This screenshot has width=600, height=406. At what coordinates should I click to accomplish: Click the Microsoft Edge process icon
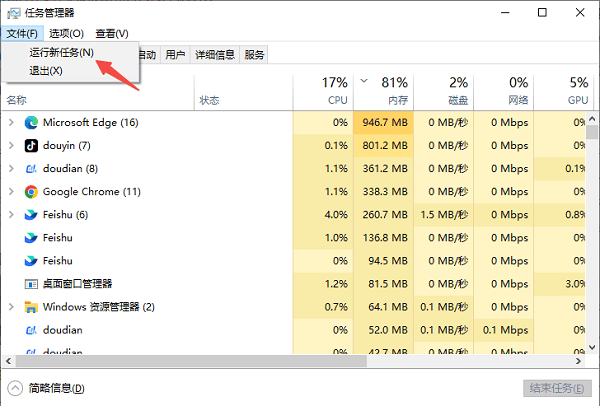point(31,122)
